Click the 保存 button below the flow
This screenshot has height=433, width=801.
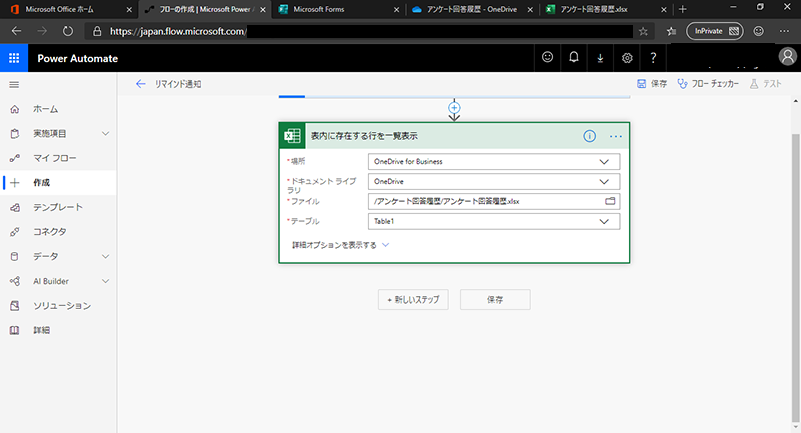(x=495, y=300)
